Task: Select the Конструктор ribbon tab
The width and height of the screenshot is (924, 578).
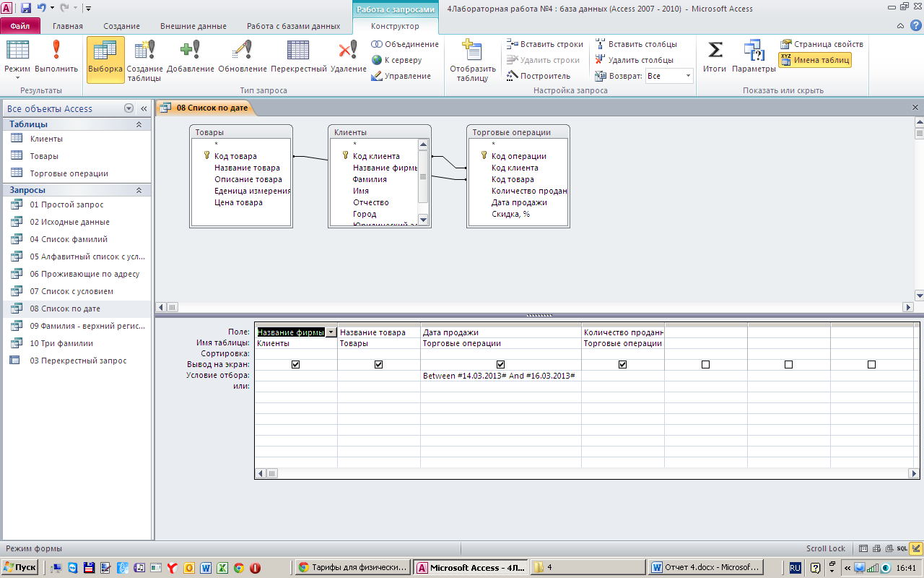Action: [395, 26]
